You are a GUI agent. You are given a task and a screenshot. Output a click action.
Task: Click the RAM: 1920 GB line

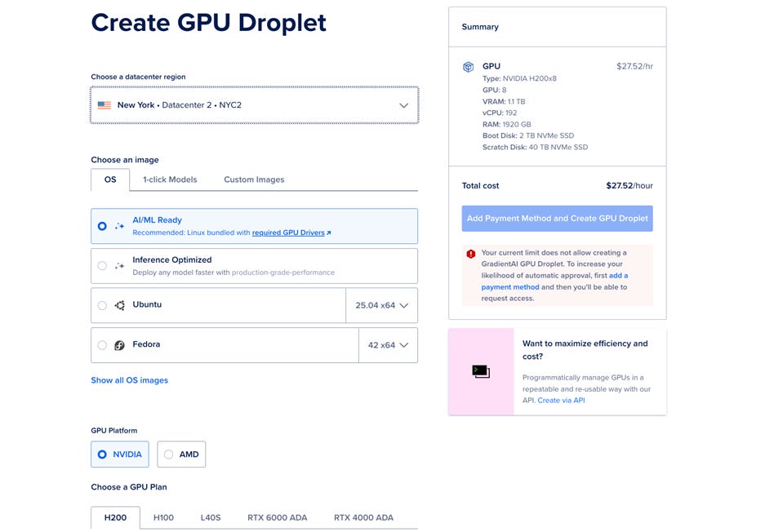(507, 124)
